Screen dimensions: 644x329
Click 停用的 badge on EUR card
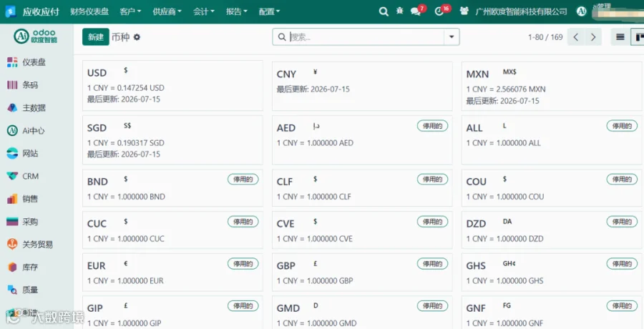tap(243, 264)
